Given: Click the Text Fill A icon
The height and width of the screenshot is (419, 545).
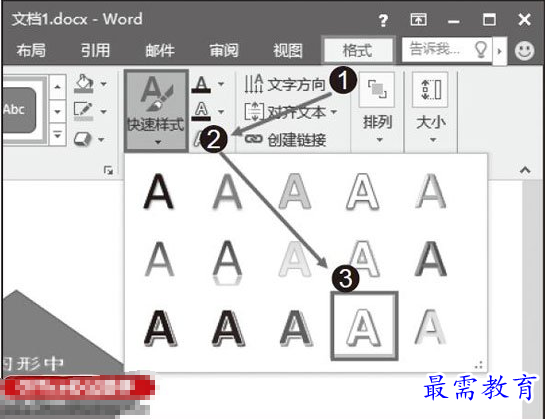Looking at the screenshot, I should click(201, 84).
